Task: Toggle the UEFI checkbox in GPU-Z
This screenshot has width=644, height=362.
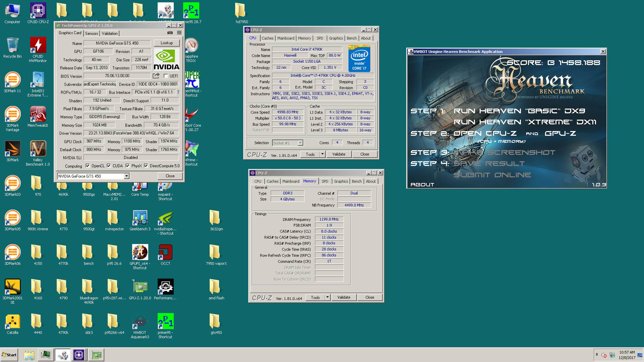Action: pos(166,76)
